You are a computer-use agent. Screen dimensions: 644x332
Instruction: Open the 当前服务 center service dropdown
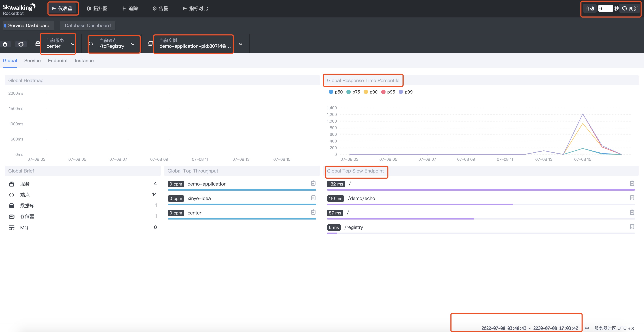(59, 43)
